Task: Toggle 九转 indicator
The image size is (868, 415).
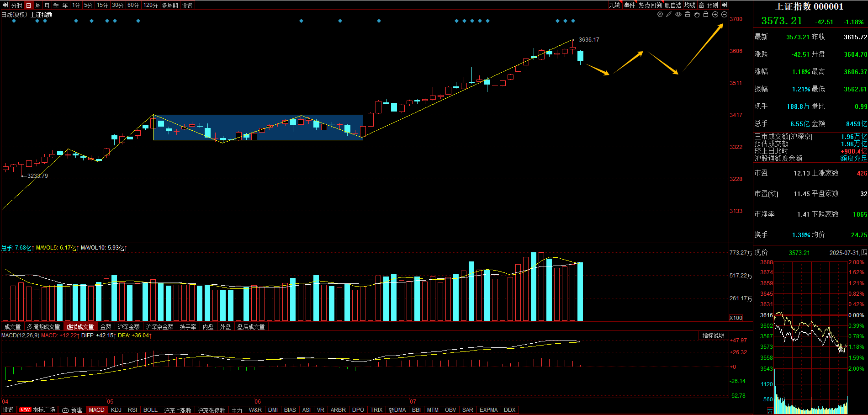Action: (x=614, y=5)
